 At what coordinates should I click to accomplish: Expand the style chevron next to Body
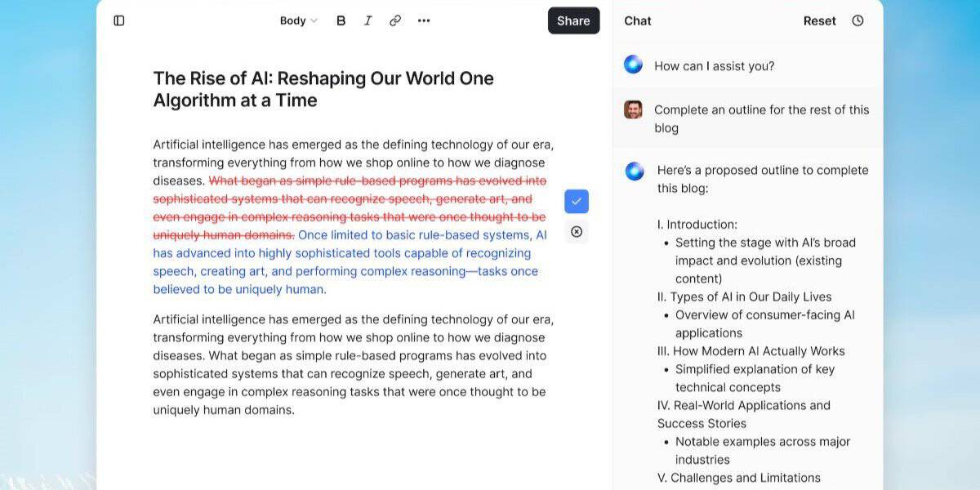point(312,20)
